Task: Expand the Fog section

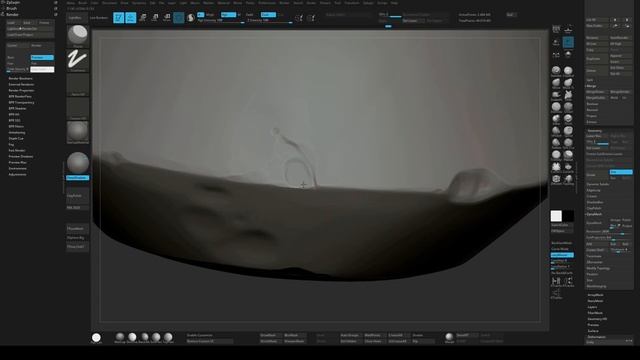Action: 11,144
